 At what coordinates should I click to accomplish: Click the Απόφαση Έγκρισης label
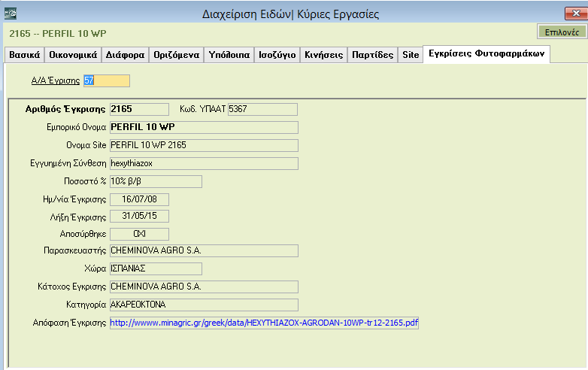click(x=69, y=323)
